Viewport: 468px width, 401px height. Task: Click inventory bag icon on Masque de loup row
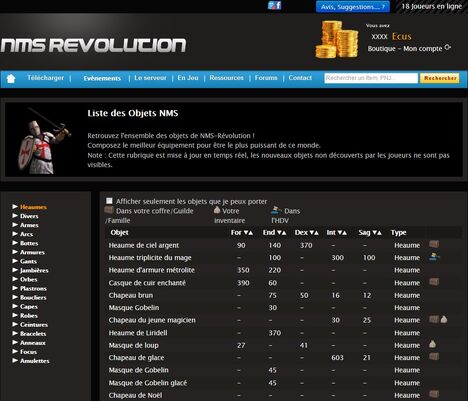point(432,344)
